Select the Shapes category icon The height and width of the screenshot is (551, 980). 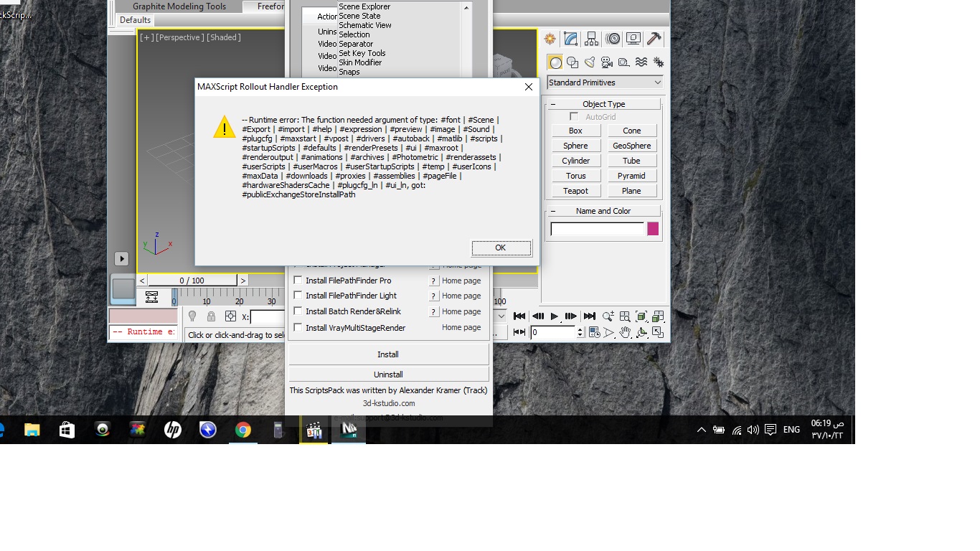tap(573, 62)
